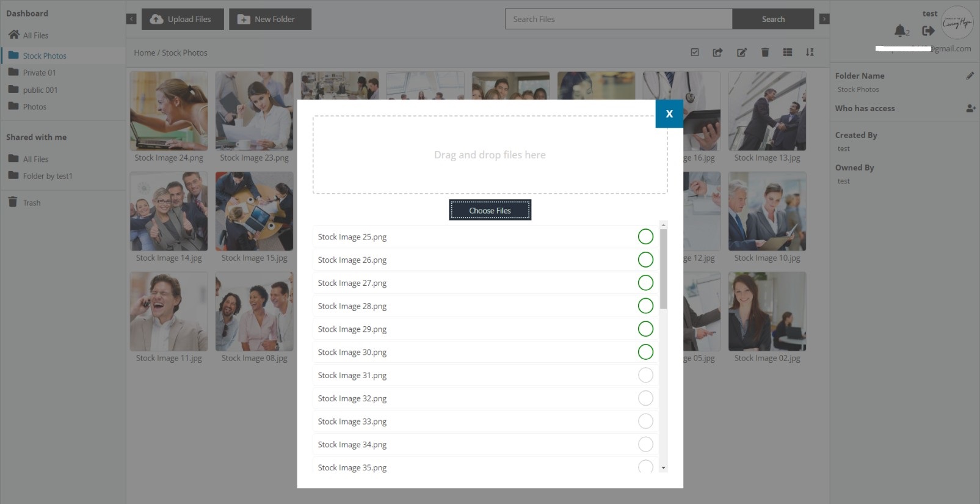Screen dimensions: 980x504
Task: Open Stock Image 15.jpg thumbnail
Action: pos(255,211)
